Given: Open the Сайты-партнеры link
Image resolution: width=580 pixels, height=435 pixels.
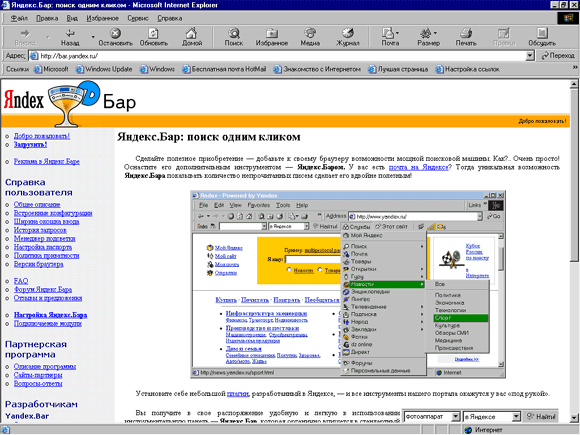Looking at the screenshot, I should 38,375.
